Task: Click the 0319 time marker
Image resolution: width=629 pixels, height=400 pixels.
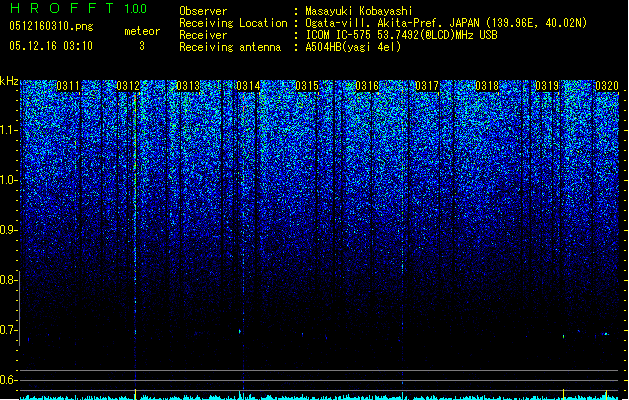Action: click(547, 86)
